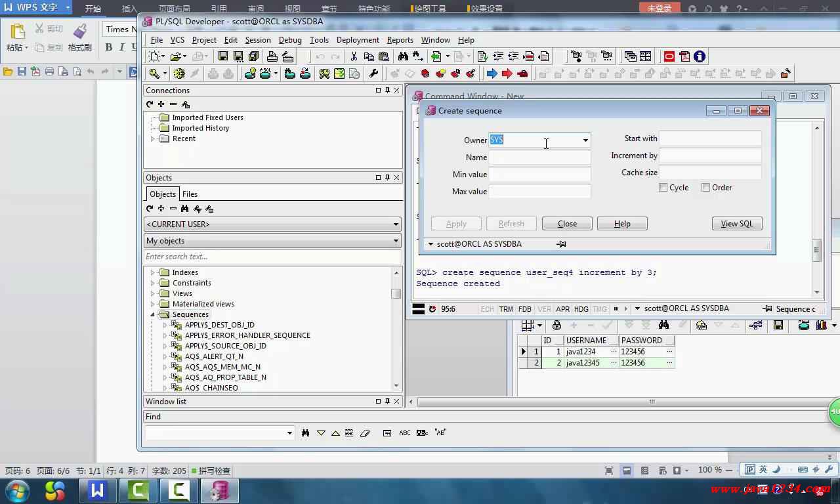This screenshot has height=504, width=840.
Task: Refresh the Connections panel list
Action: pos(150,104)
